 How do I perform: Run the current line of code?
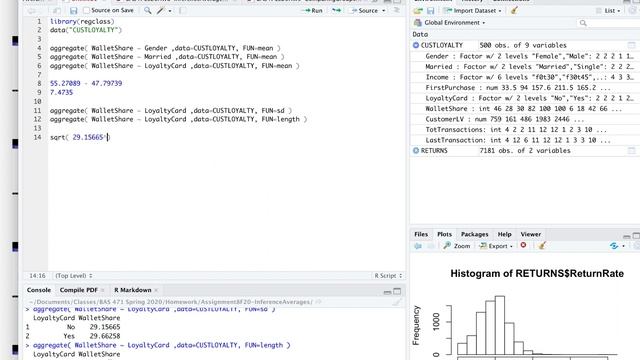(313, 11)
